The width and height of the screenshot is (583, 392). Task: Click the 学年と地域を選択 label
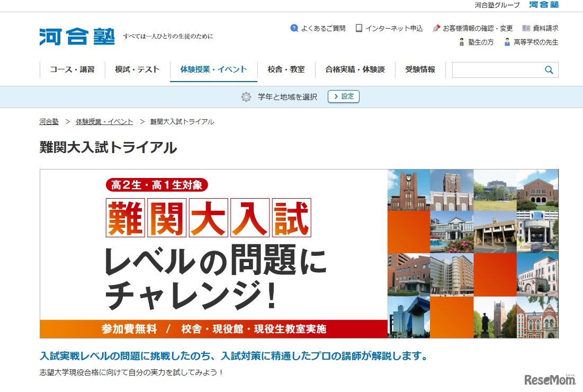tap(288, 97)
